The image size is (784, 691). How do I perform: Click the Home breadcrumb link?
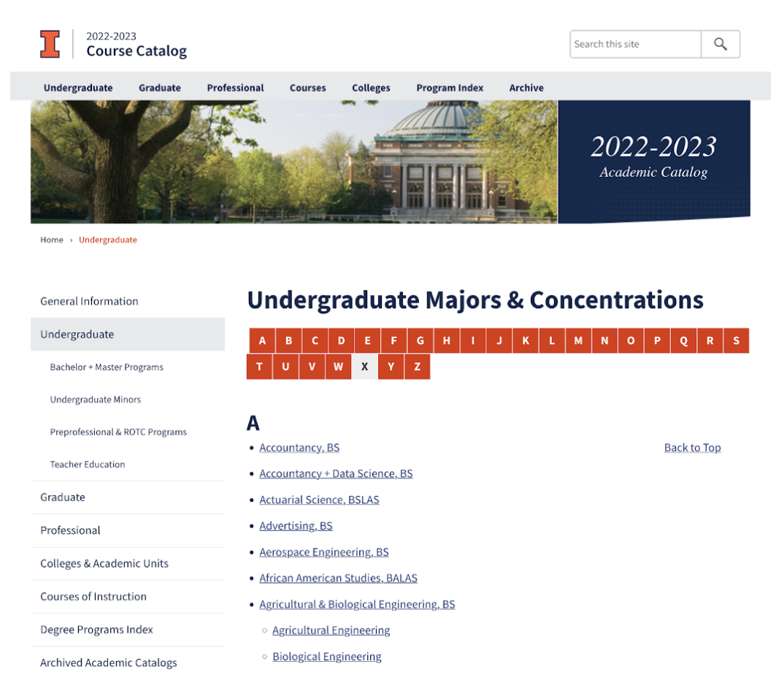[x=52, y=240]
